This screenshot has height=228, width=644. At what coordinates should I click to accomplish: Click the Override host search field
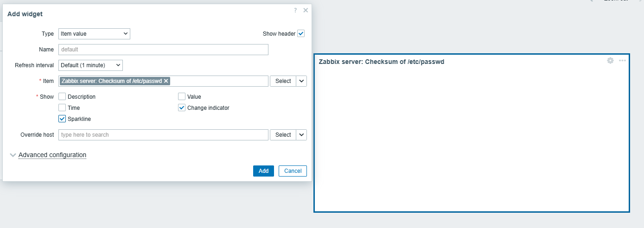[163, 135]
